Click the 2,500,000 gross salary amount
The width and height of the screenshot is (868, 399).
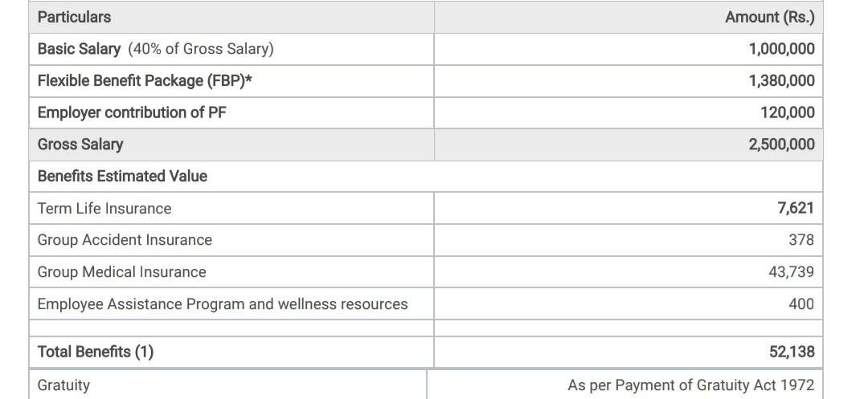tap(780, 145)
